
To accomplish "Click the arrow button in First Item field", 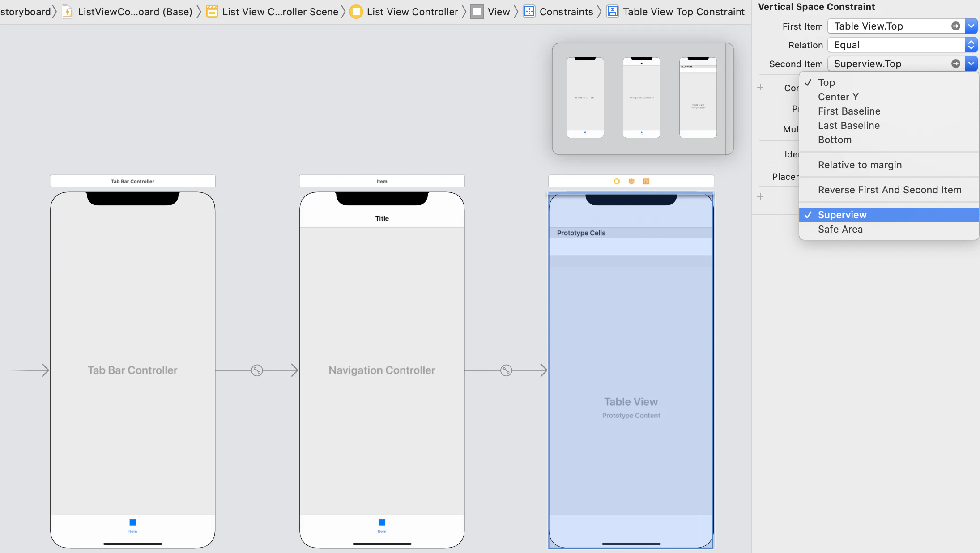I will pos(955,26).
